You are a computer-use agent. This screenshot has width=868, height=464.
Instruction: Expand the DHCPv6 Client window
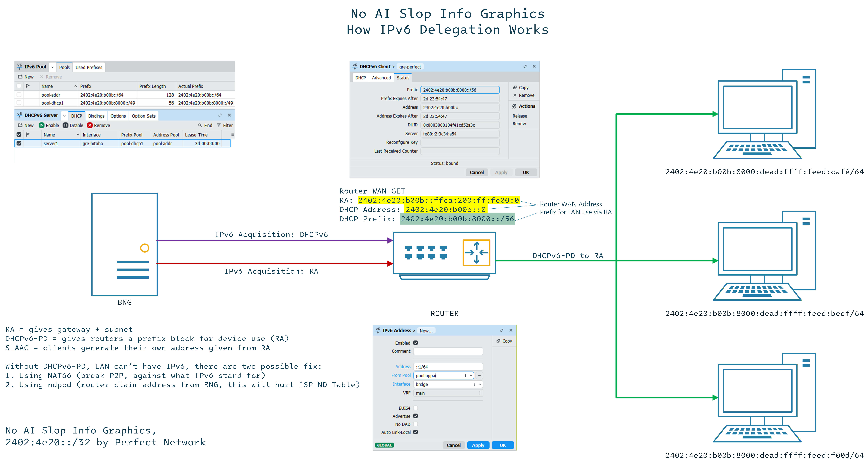click(x=525, y=66)
